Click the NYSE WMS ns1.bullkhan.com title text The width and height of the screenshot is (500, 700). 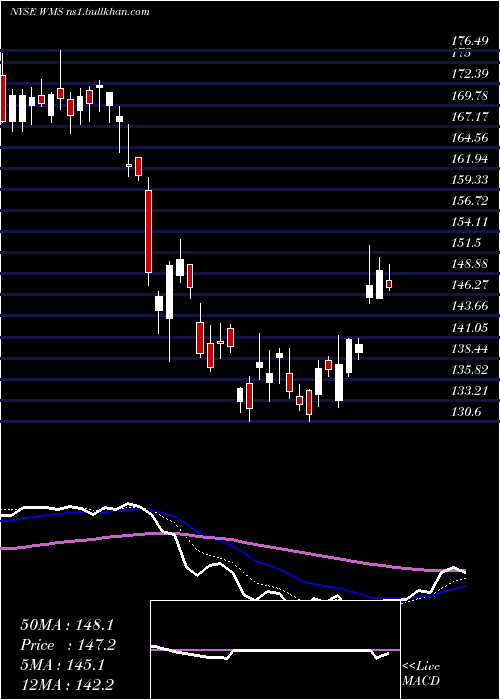pos(79,12)
